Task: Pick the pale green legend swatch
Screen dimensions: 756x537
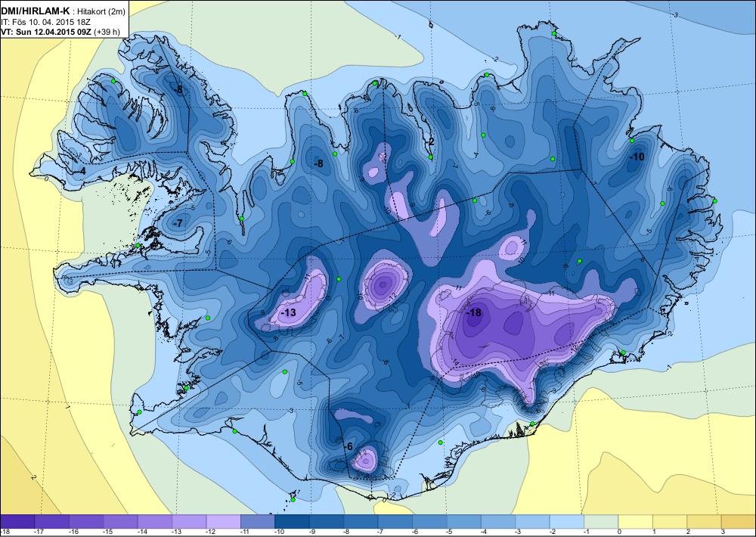Action: [x=601, y=521]
